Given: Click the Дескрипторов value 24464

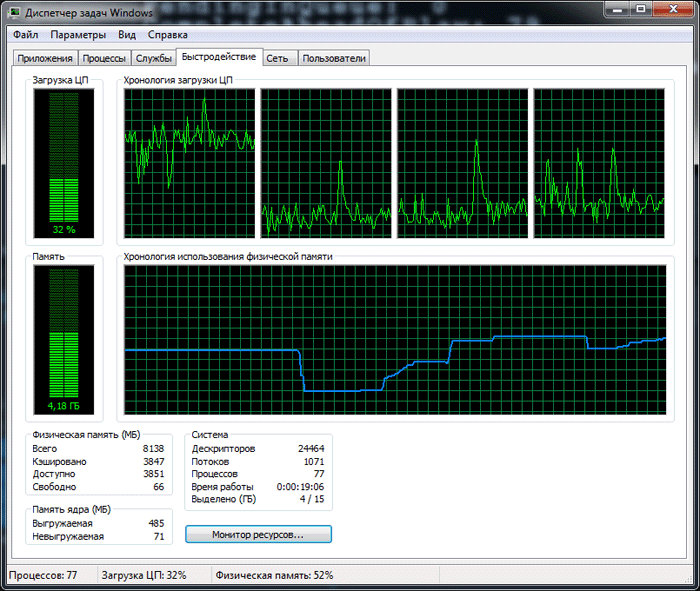Looking at the screenshot, I should [311, 449].
